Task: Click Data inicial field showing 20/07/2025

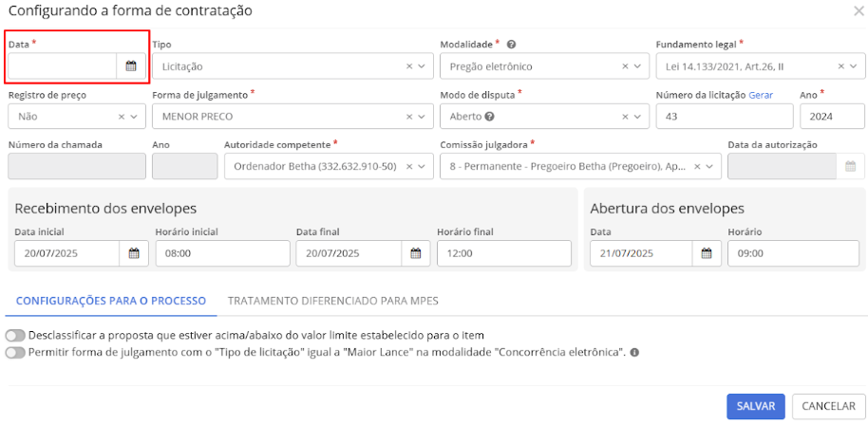Action: click(x=67, y=253)
